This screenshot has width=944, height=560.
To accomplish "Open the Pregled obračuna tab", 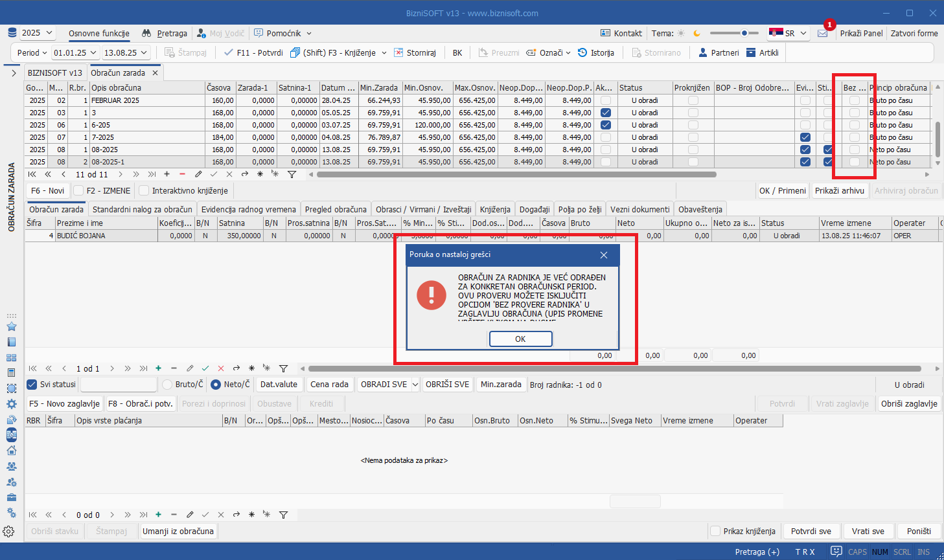I will click(336, 209).
